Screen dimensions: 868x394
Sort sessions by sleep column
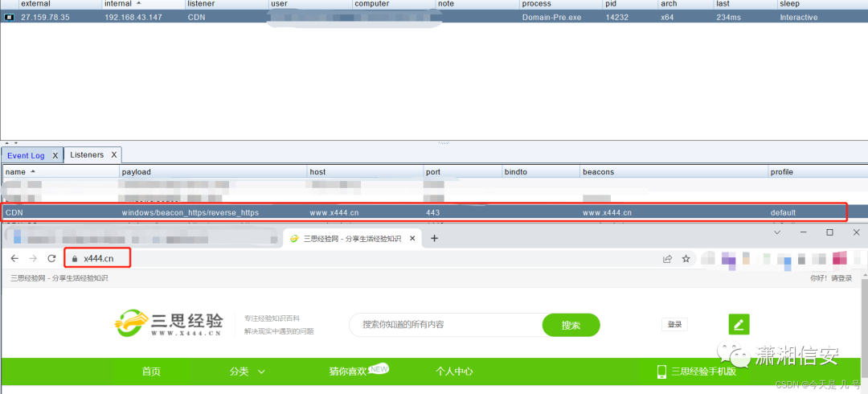[823, 4]
